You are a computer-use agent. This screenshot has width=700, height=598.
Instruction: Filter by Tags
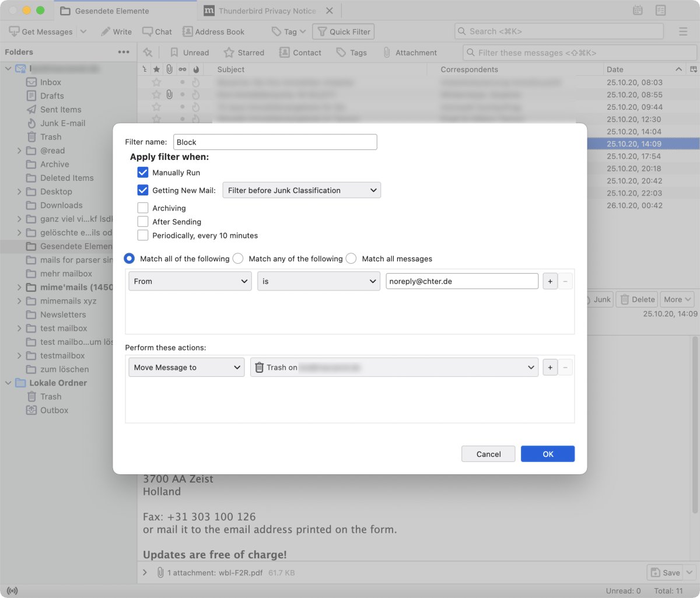pos(352,53)
